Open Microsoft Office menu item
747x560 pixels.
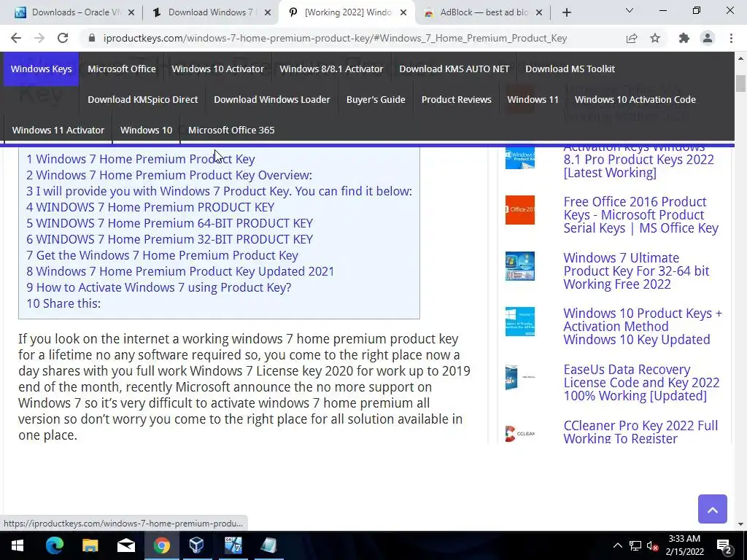click(122, 69)
